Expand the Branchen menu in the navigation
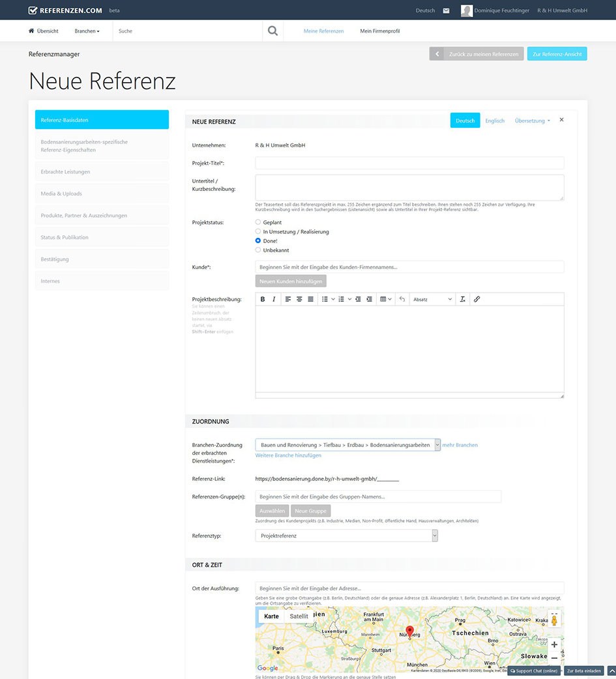The image size is (616, 679). click(87, 31)
